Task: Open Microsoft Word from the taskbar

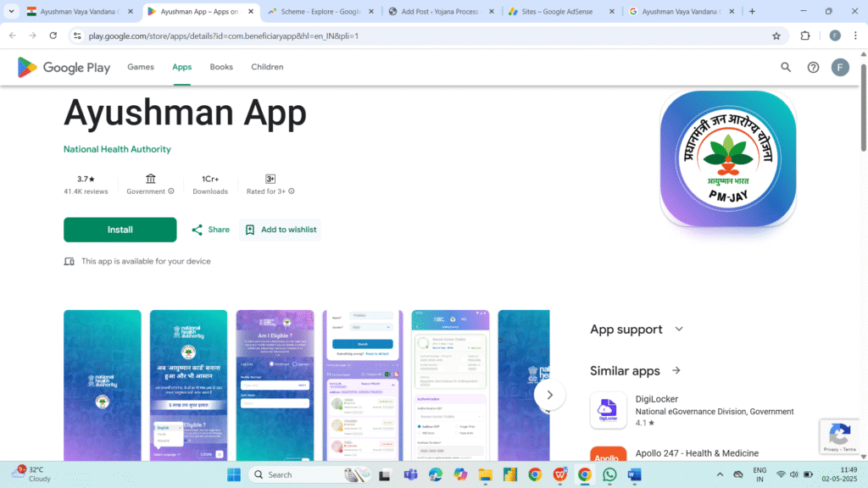Action: click(634, 474)
